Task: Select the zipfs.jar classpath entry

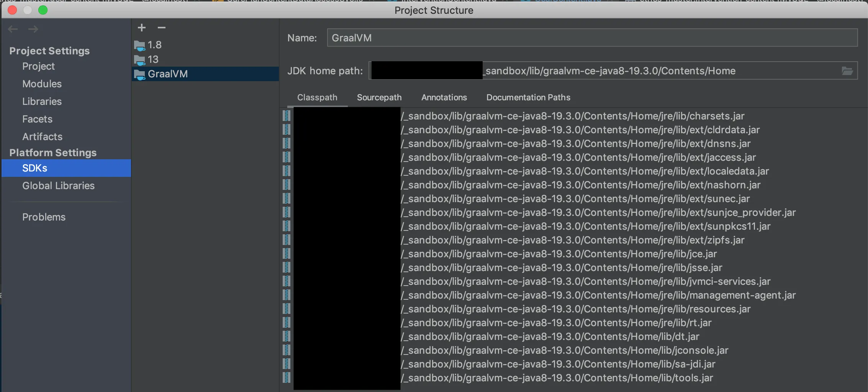Action: [x=573, y=240]
